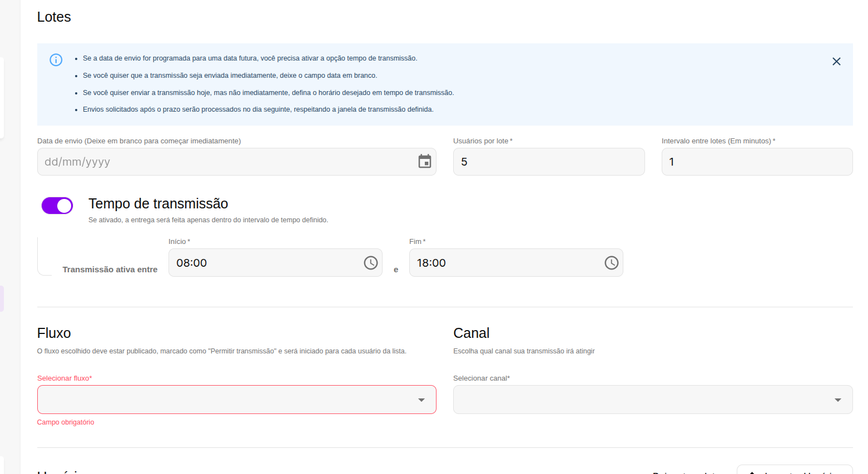Click the 'Fluxo' section heading
The height and width of the screenshot is (474, 868).
click(x=54, y=333)
